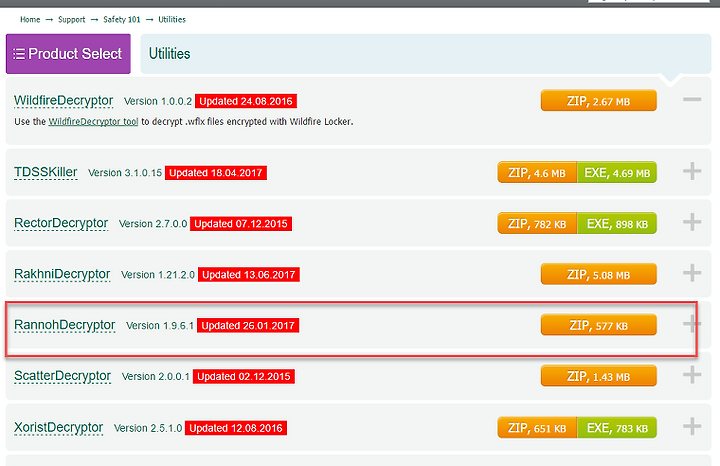Open TDSSKiller utility link
Viewport: 720px width, 466px height.
point(45,172)
